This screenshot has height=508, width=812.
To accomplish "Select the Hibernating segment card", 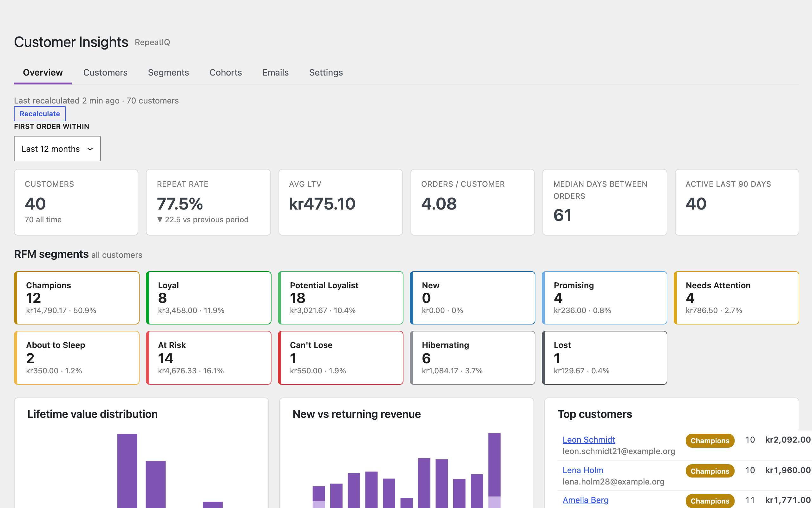I will click(x=472, y=358).
